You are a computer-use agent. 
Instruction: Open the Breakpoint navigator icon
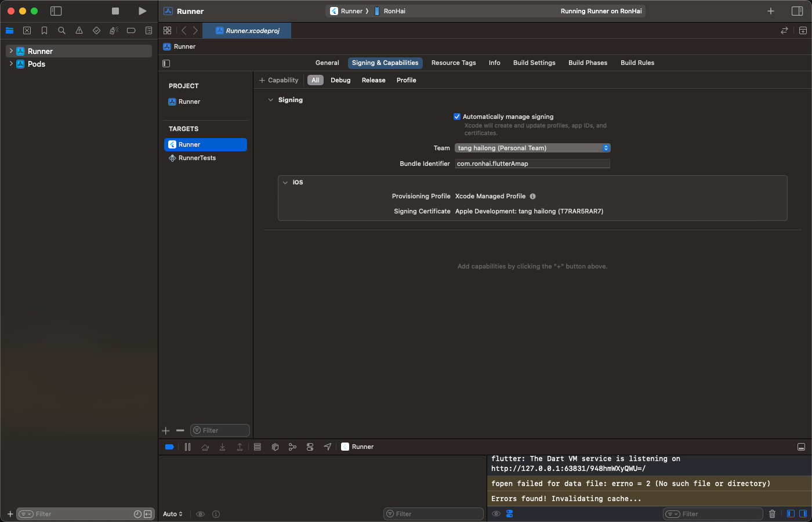[x=131, y=31]
